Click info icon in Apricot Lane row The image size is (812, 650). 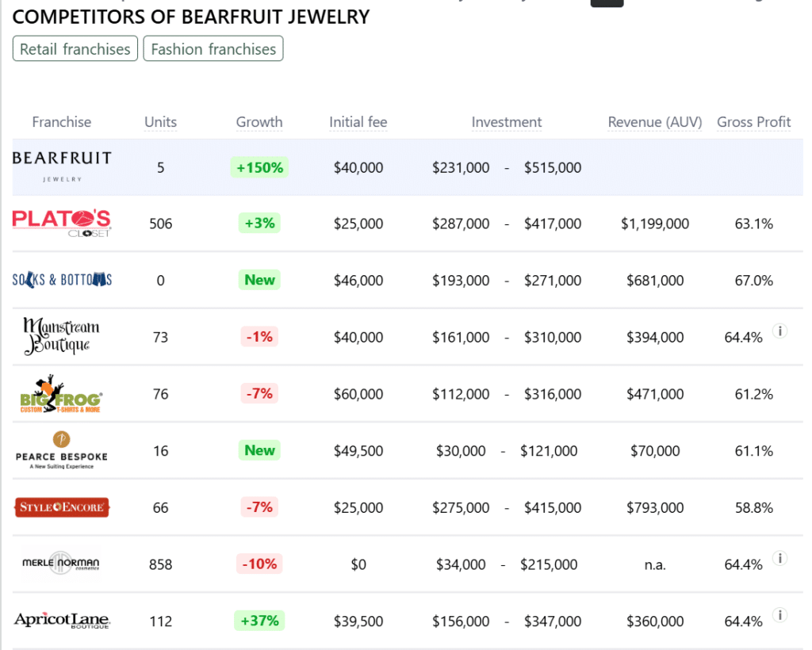780,615
